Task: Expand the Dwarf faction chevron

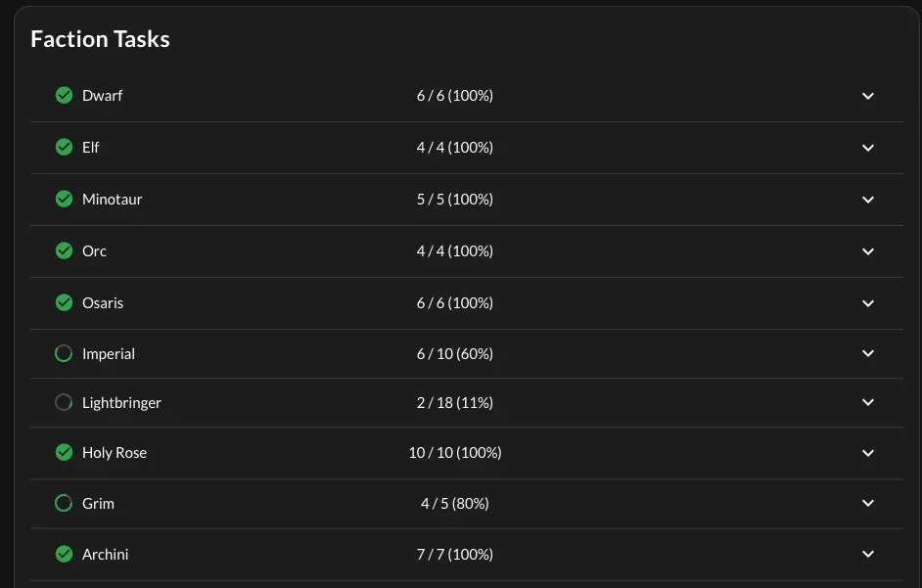Action: 868,96
